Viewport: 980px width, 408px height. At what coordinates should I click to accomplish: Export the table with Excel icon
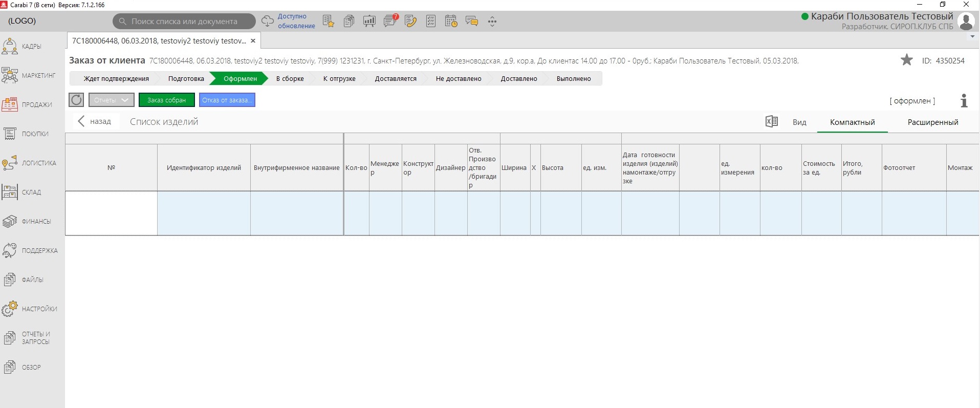771,122
